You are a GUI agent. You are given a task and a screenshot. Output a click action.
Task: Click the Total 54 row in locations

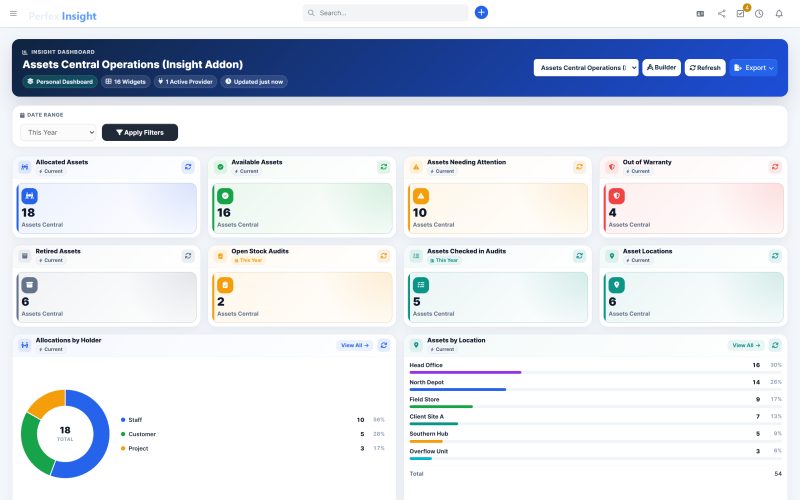(x=595, y=474)
